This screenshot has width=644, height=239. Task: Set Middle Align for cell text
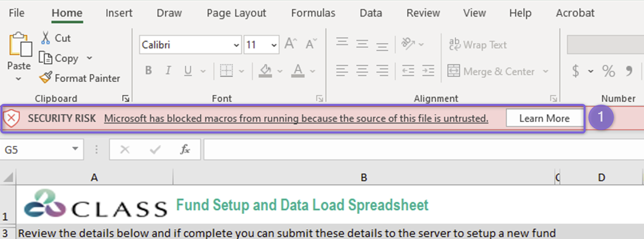point(362,44)
